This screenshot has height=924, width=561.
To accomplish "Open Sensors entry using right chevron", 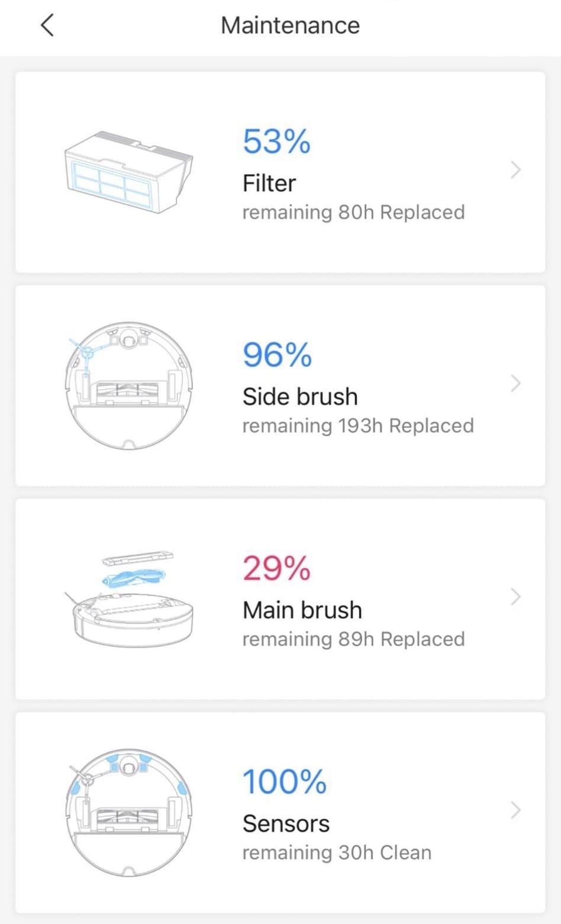I will pyautogui.click(x=515, y=810).
